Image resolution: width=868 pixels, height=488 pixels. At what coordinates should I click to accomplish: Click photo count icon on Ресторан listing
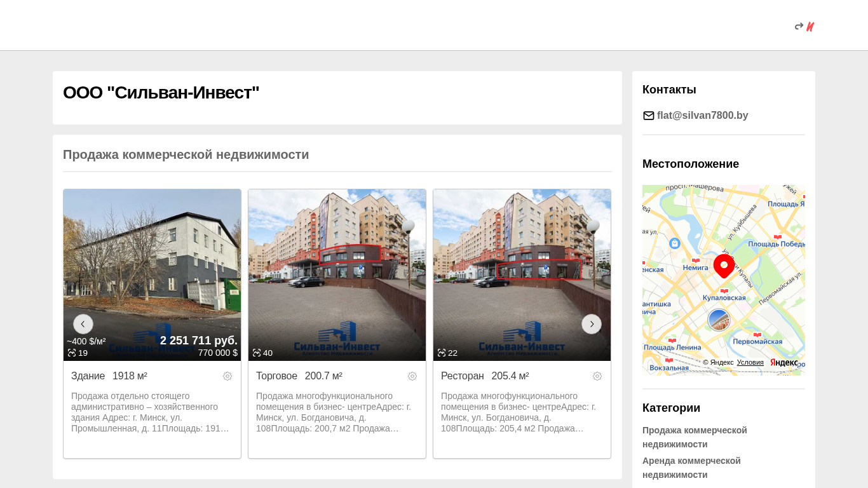(442, 353)
